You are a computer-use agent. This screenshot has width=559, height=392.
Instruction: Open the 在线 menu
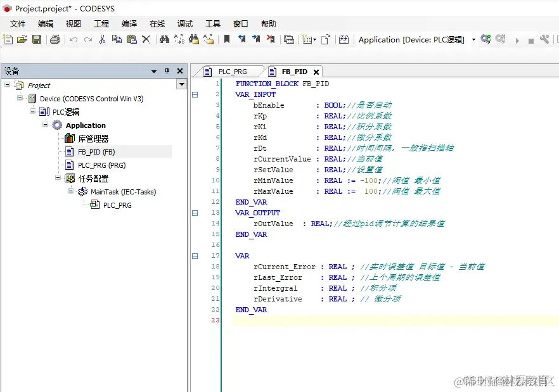point(157,24)
